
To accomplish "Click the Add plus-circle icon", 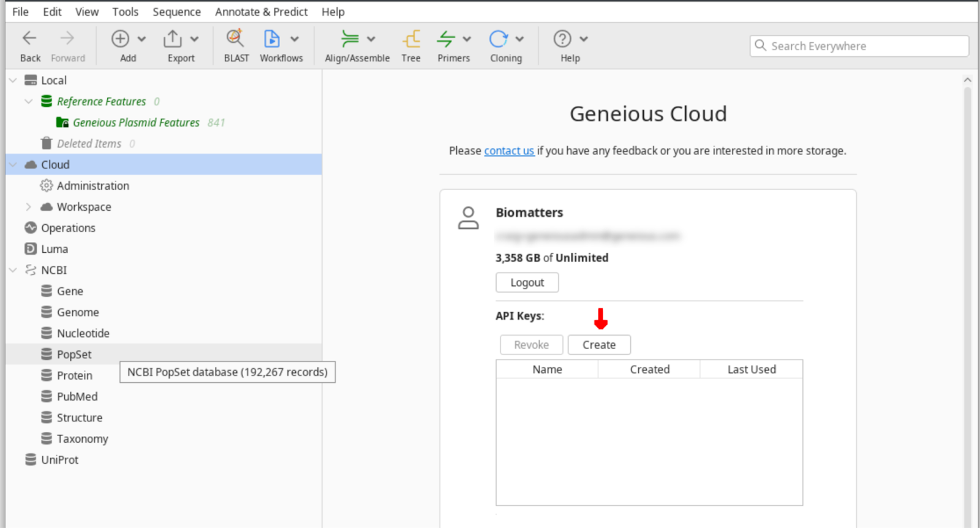I will click(120, 39).
